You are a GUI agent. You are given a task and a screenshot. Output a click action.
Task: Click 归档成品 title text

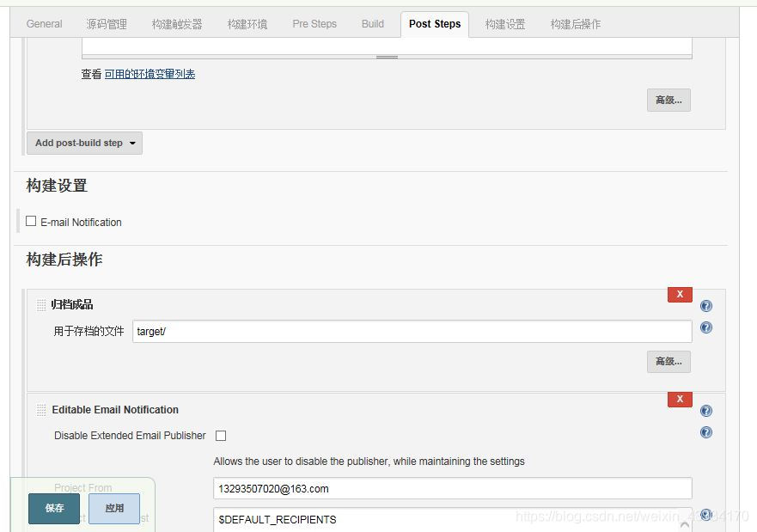point(72,304)
